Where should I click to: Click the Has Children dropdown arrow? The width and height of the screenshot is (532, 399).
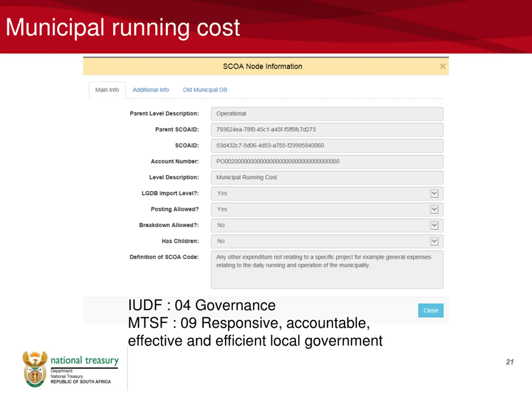[x=434, y=241]
